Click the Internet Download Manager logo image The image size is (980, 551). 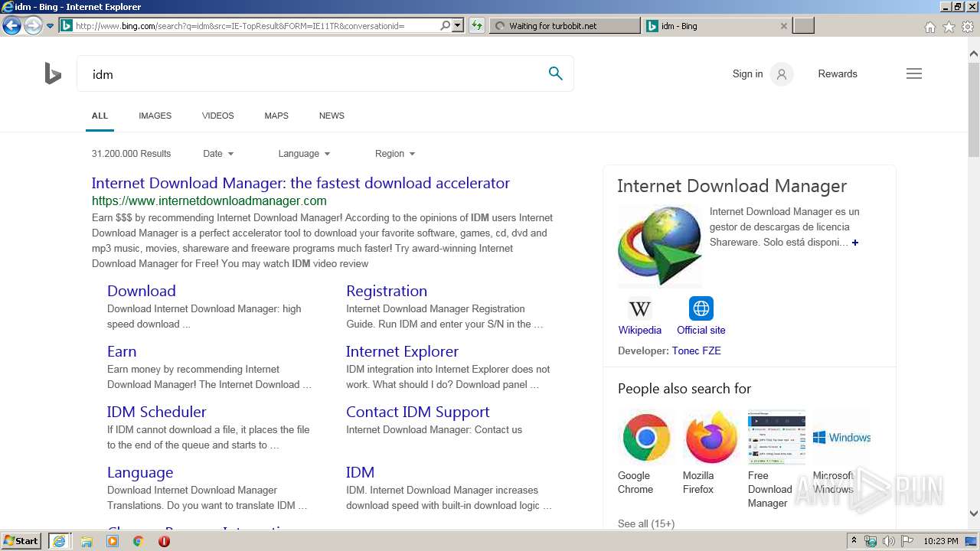pyautogui.click(x=660, y=246)
